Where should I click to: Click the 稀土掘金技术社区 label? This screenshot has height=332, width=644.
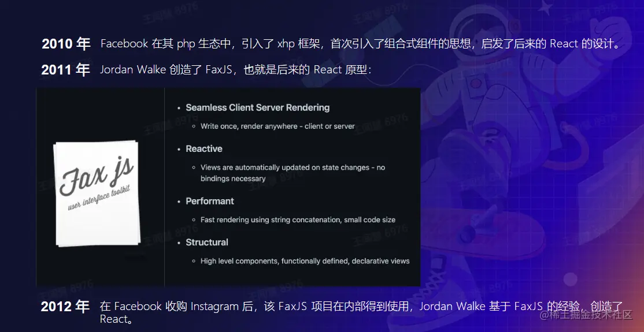click(x=586, y=315)
